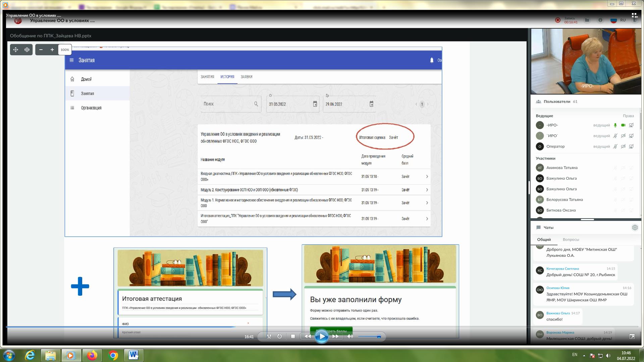Click the pan/move tool in presentation toolbar
Screen dimensions: 644x362
pos(16,50)
